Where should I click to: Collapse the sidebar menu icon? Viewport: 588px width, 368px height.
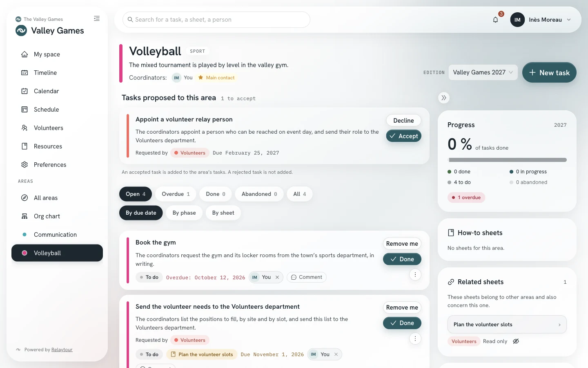(x=97, y=18)
